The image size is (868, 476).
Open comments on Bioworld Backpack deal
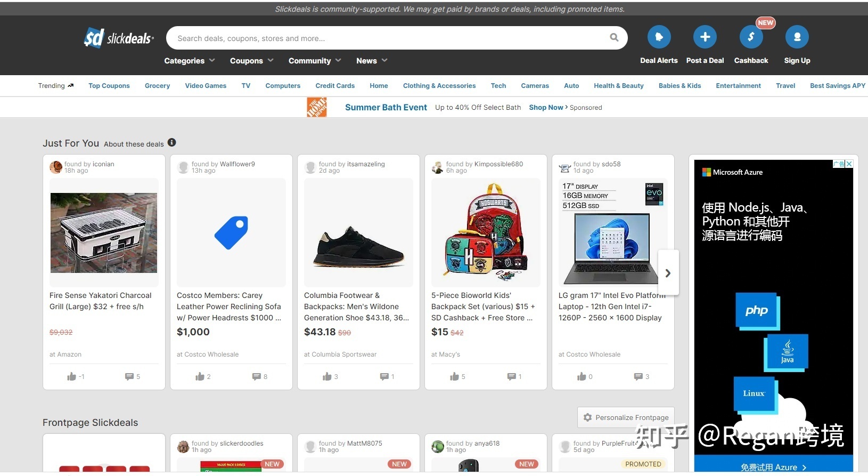tap(511, 376)
